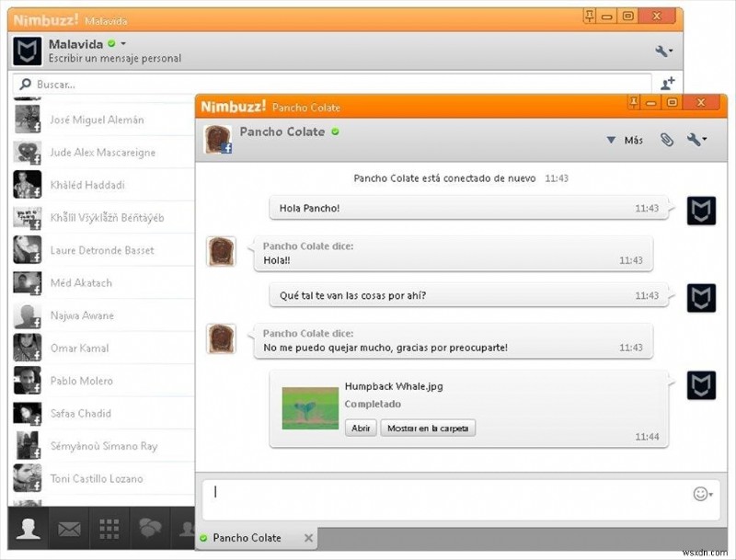
Task: Select contact Laure Detronde Basset
Action: tap(102, 250)
